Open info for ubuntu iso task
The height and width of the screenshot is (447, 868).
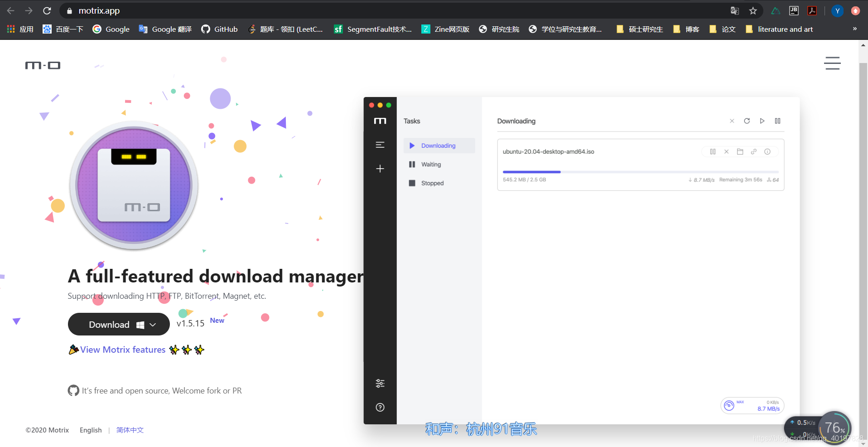tap(767, 151)
